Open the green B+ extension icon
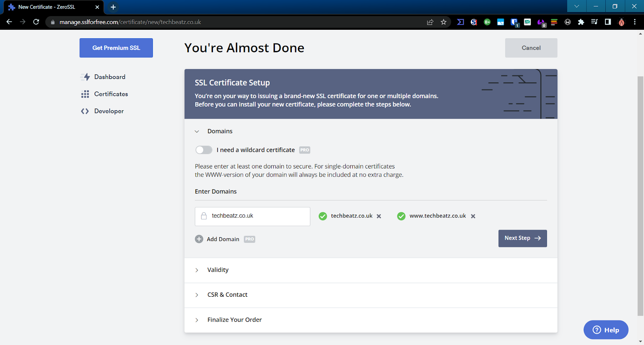The width and height of the screenshot is (644, 345). (487, 22)
